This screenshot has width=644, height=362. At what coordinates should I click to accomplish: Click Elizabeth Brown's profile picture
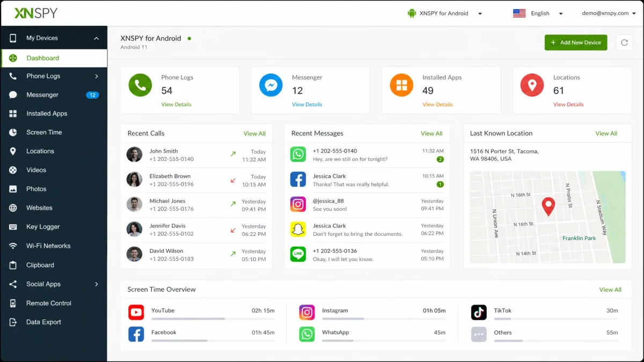coord(134,179)
